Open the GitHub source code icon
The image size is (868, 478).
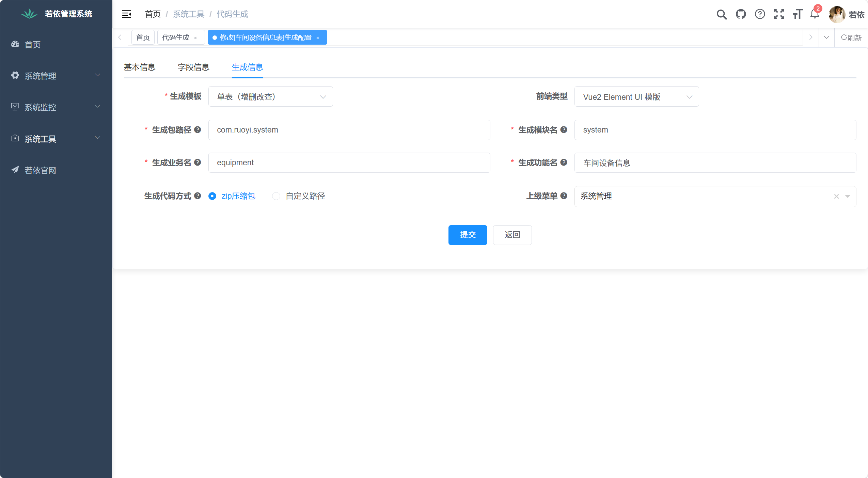(741, 14)
